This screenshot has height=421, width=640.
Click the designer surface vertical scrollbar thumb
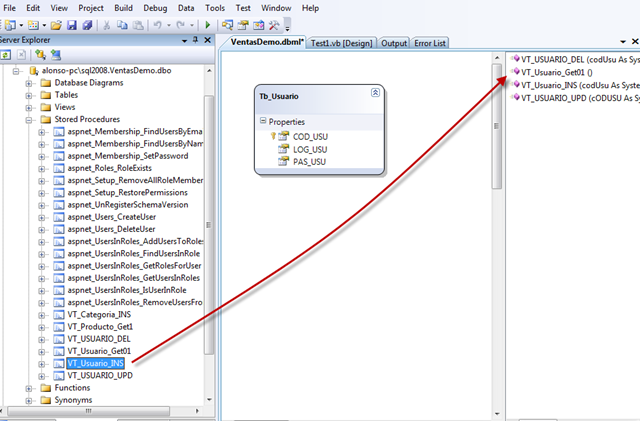tap(497, 126)
